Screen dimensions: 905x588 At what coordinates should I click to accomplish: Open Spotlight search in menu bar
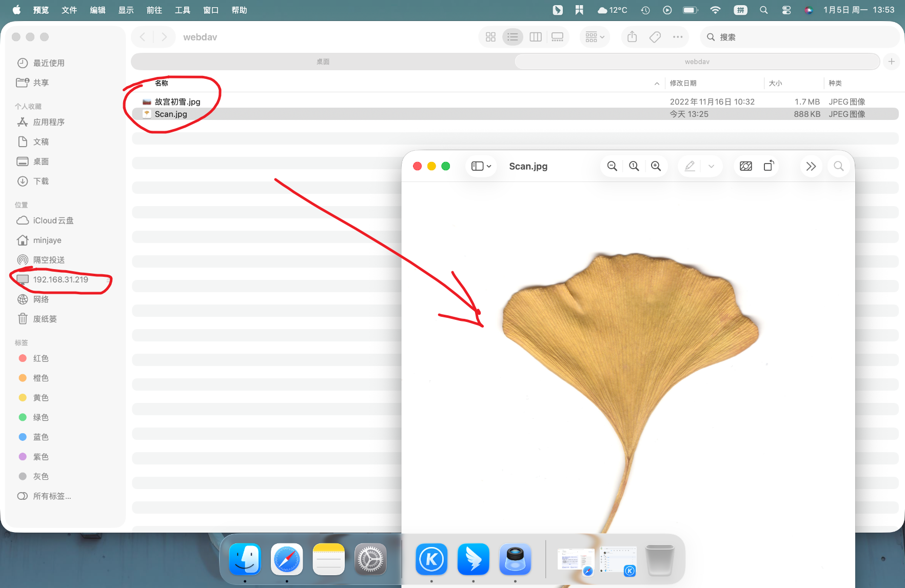pos(764,10)
